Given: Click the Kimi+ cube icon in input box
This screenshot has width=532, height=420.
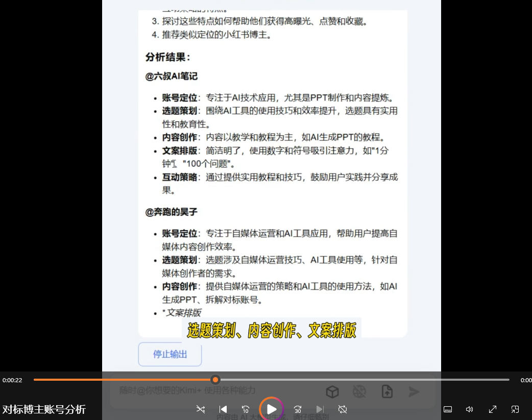Looking at the screenshot, I should [x=332, y=391].
